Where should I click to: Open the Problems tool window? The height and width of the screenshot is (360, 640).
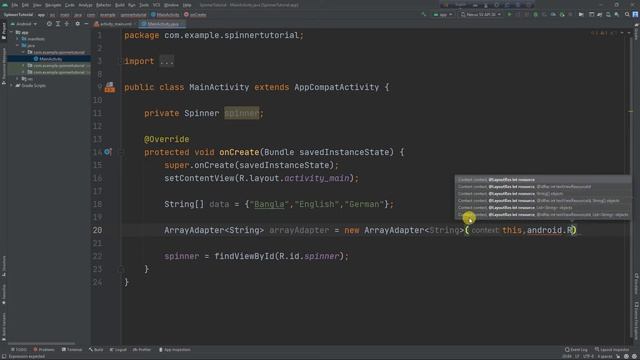[x=44, y=350]
